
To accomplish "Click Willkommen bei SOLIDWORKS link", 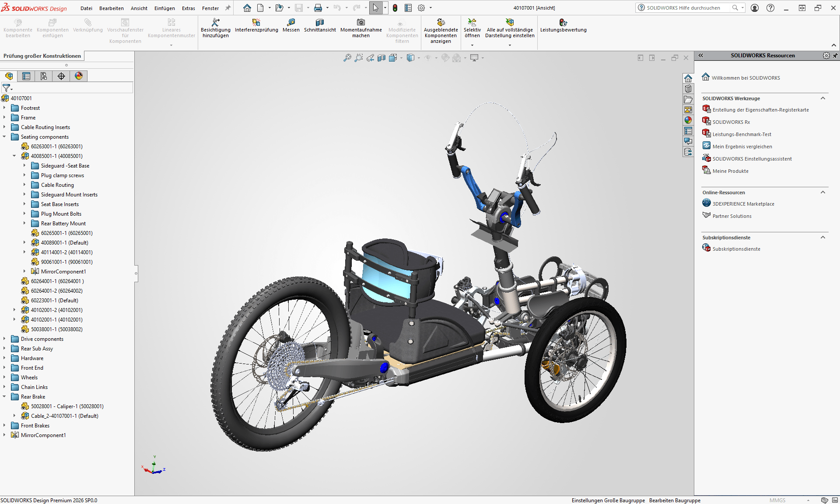I will coord(745,78).
